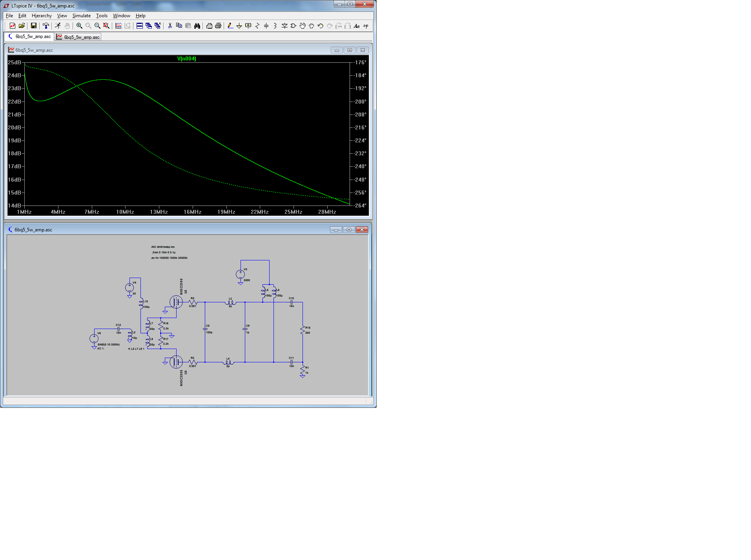
Task: Open component library via gate icon
Action: click(293, 26)
